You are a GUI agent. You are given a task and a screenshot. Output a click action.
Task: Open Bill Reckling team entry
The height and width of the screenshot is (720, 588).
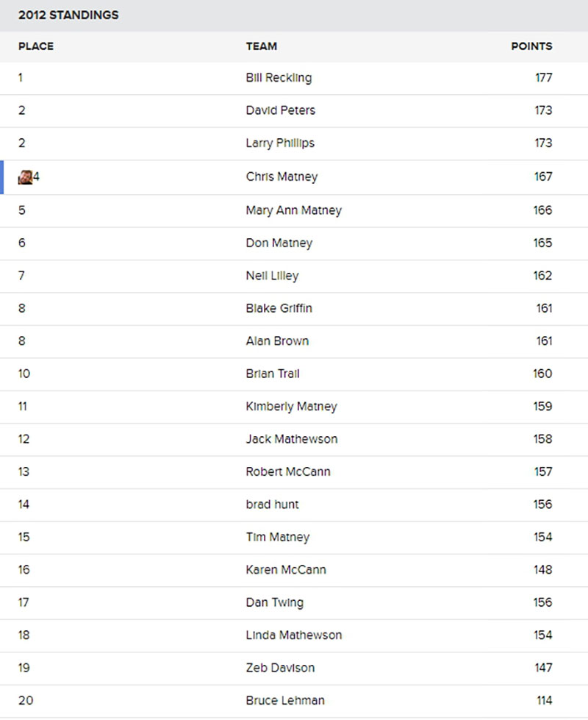coord(279,78)
